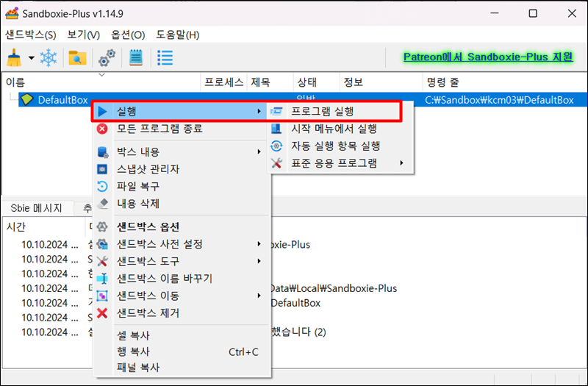Click the autorun icon beside 자동 실행 항목 실행
Screen dimensions: 588x386
[x=276, y=146]
